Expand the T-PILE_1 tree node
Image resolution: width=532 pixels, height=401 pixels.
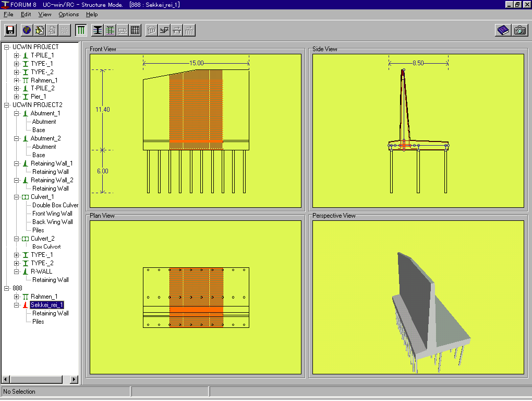click(17, 55)
